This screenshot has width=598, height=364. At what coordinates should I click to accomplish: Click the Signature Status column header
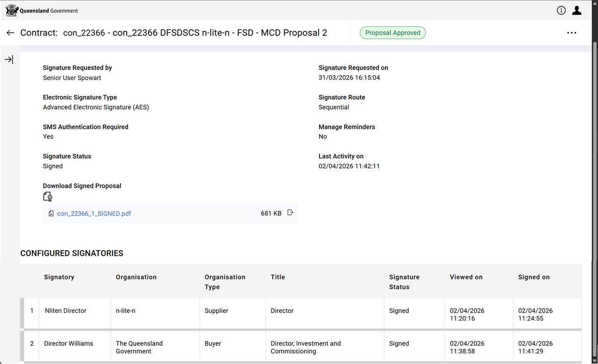[404, 282]
